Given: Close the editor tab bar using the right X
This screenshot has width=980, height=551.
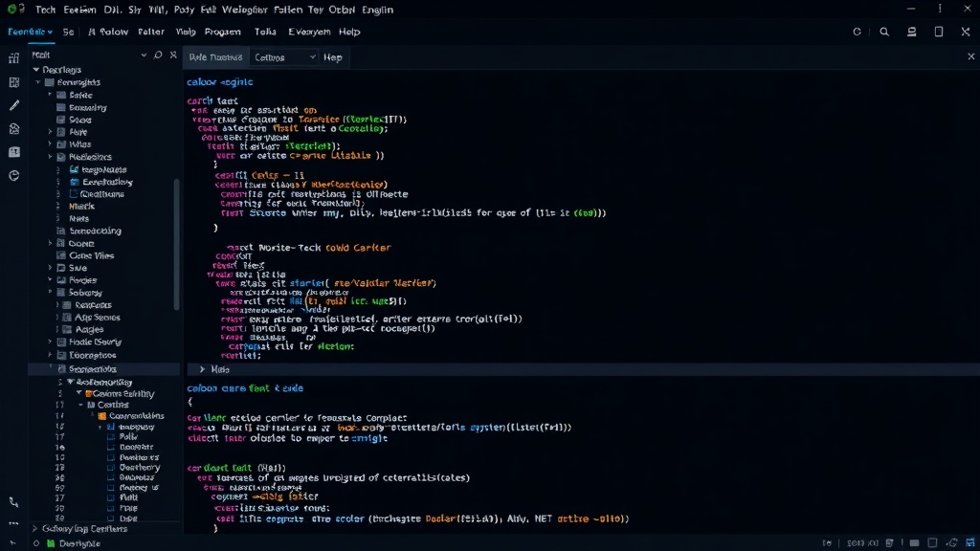Looking at the screenshot, I should pyautogui.click(x=970, y=56).
